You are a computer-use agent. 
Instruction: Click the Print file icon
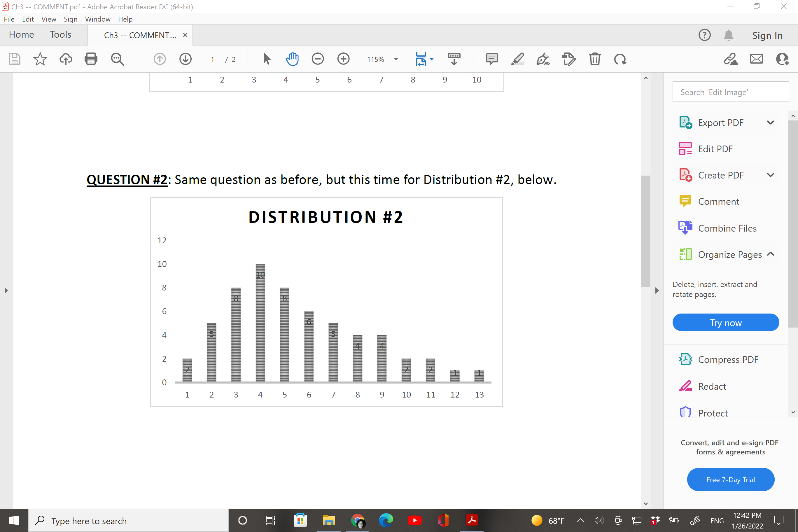(91, 59)
